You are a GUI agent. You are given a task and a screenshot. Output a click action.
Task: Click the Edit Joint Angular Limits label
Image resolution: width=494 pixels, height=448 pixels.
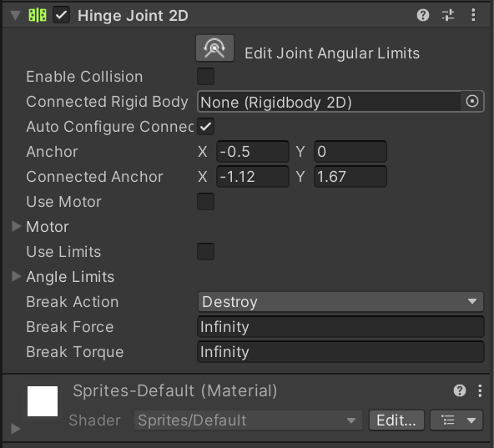click(332, 53)
